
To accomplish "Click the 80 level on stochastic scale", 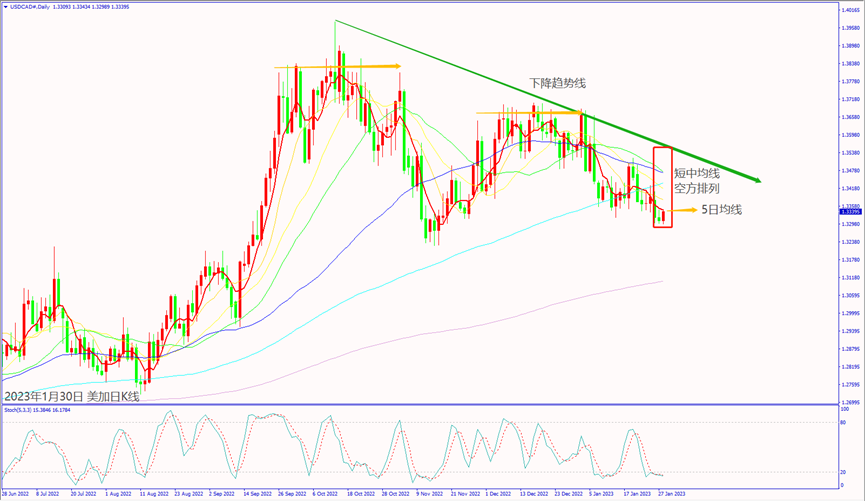I will click(x=845, y=422).
